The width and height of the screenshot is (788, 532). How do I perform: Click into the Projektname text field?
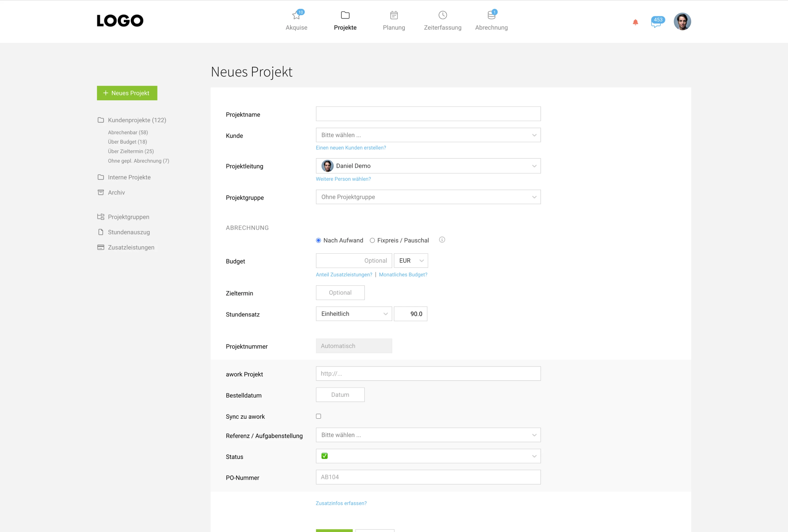[428, 114]
